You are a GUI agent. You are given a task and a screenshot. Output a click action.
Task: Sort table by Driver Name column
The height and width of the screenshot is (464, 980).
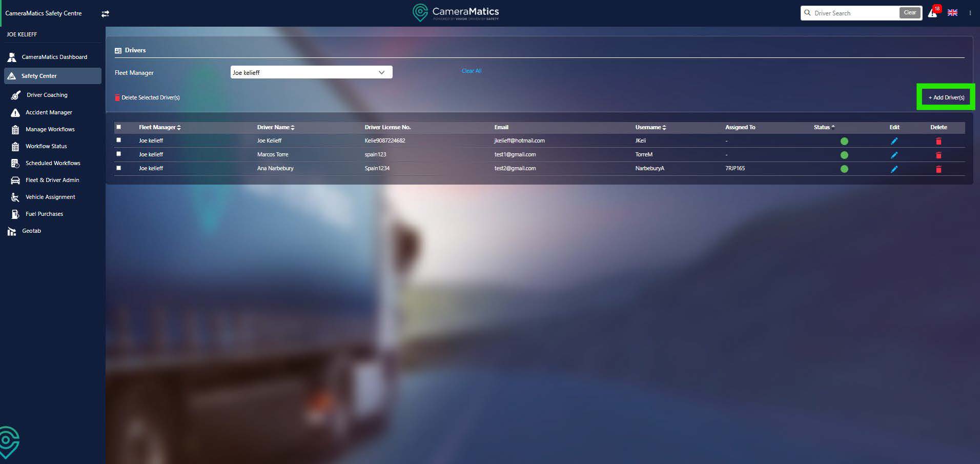tap(276, 127)
